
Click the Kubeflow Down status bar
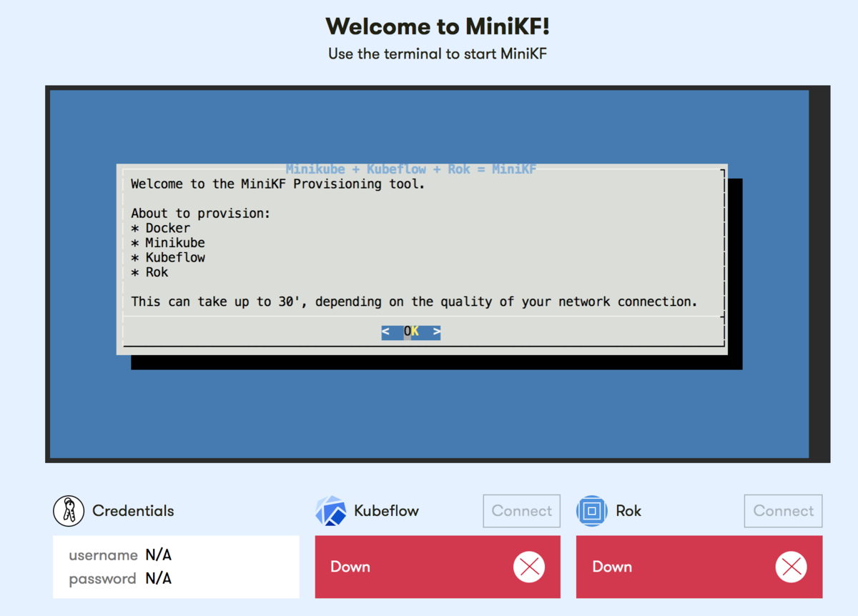[438, 567]
